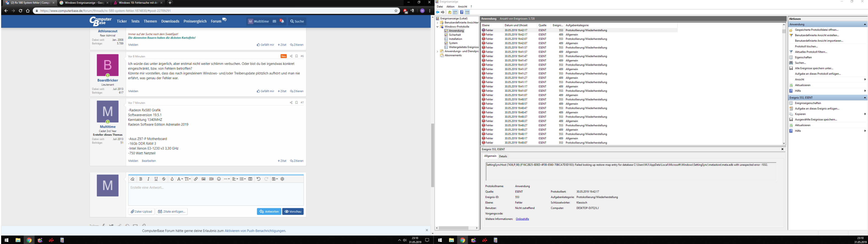Click the blue help icon in Ereignisanzeige toolbar
868x244 pixels.
(462, 12)
